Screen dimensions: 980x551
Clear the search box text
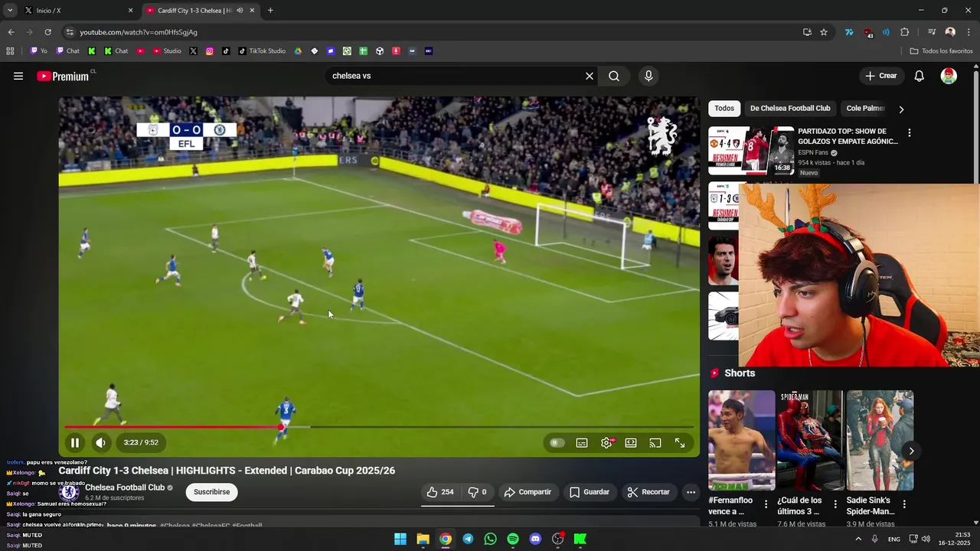click(x=590, y=76)
